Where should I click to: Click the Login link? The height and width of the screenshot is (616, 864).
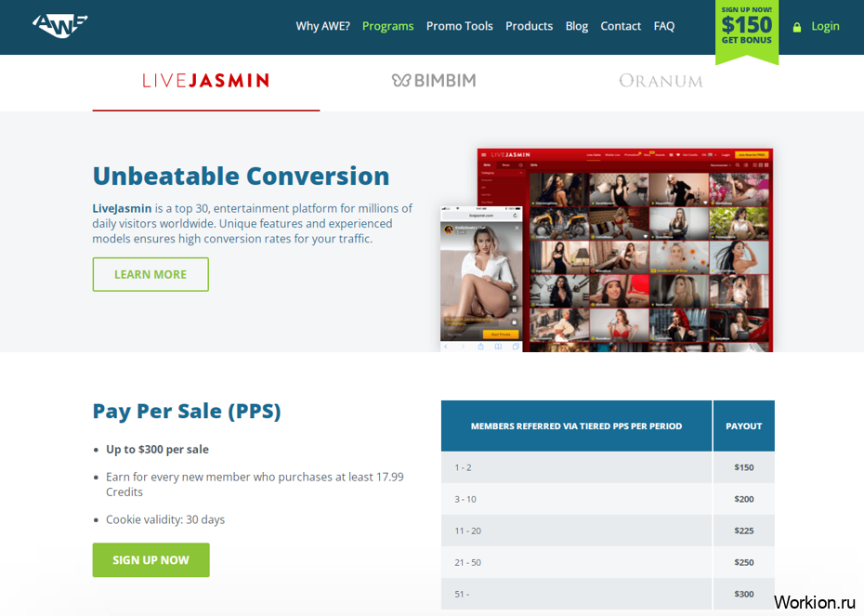click(825, 26)
